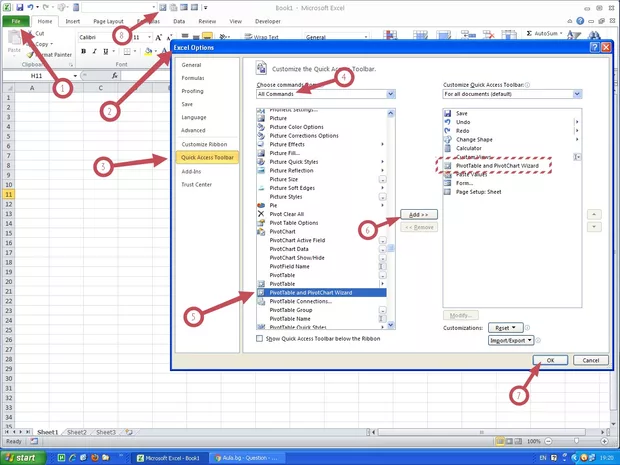Screen dimensions: 620x465
Task: Select the Sheet2 worksheet tab
Action: point(76,432)
